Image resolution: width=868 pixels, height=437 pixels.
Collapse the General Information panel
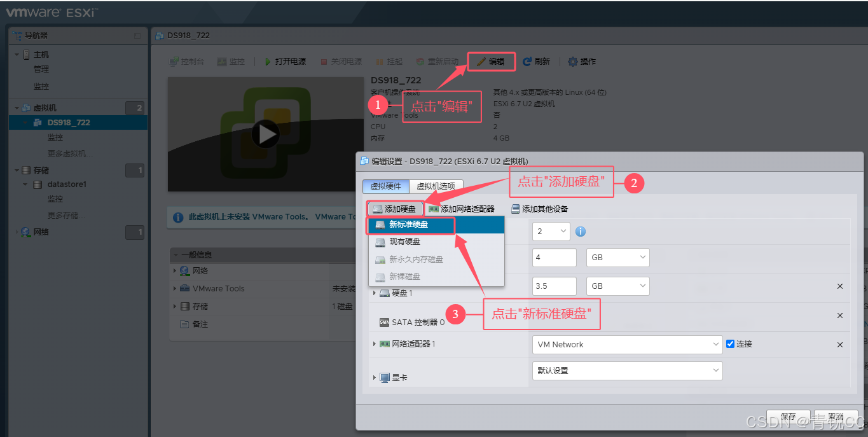tap(176, 255)
